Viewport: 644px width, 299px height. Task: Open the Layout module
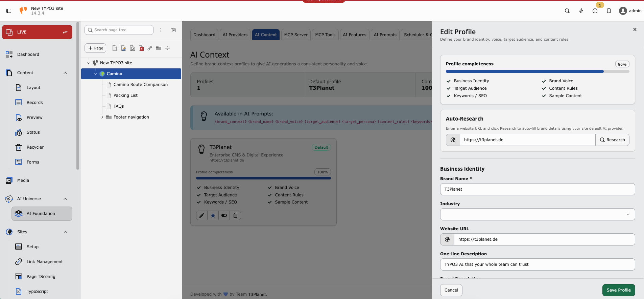(42, 88)
